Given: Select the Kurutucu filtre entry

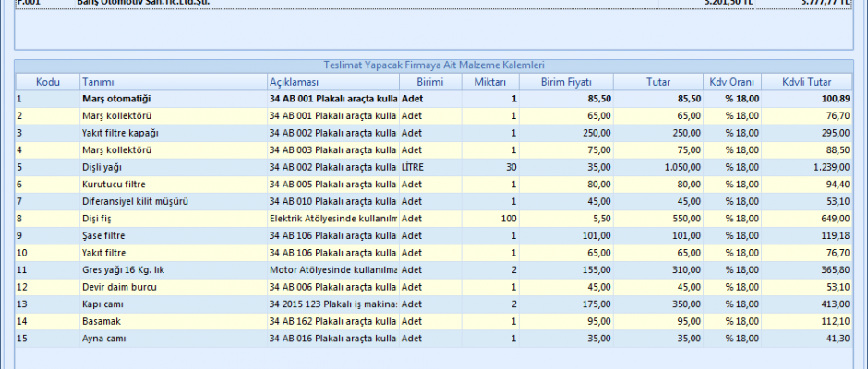Looking at the screenshot, I should pyautogui.click(x=114, y=184).
